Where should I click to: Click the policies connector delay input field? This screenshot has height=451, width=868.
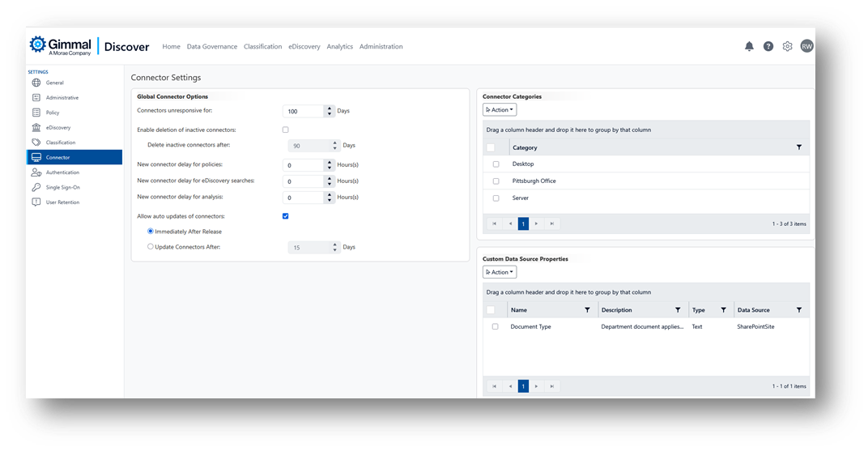(304, 165)
